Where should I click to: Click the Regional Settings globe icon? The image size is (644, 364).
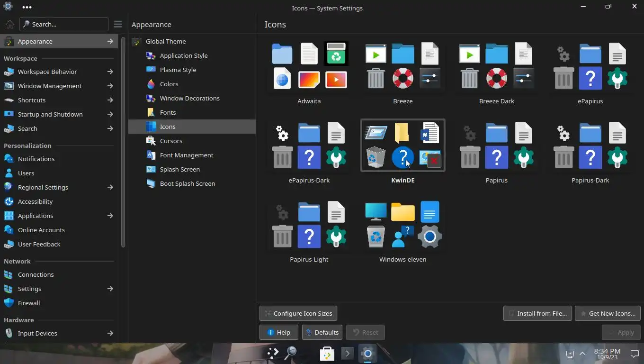coord(9,187)
